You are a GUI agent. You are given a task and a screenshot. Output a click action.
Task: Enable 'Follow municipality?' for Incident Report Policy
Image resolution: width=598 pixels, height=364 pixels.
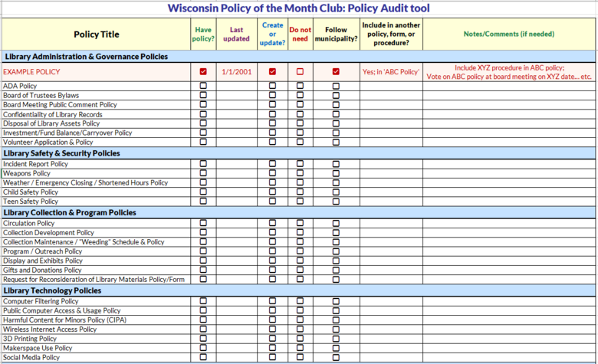pyautogui.click(x=336, y=164)
